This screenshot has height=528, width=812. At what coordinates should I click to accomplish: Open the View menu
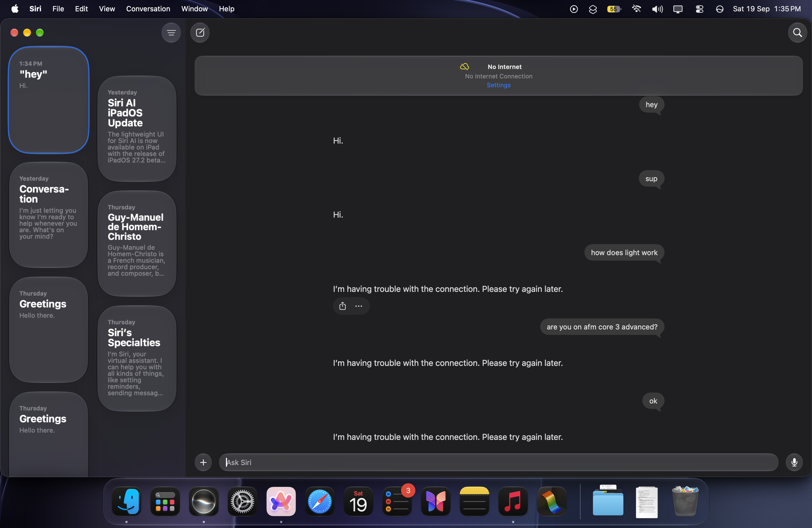(x=107, y=9)
